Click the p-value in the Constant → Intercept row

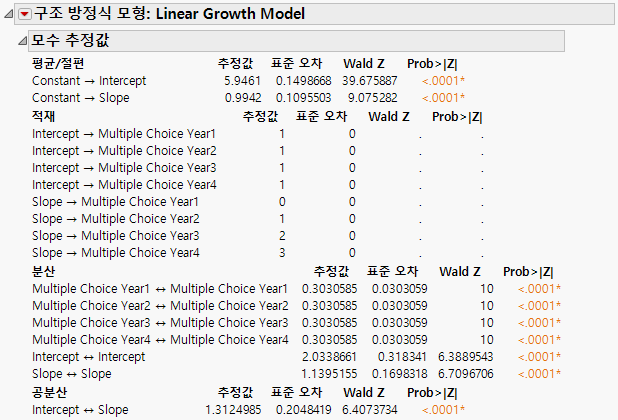[443, 81]
